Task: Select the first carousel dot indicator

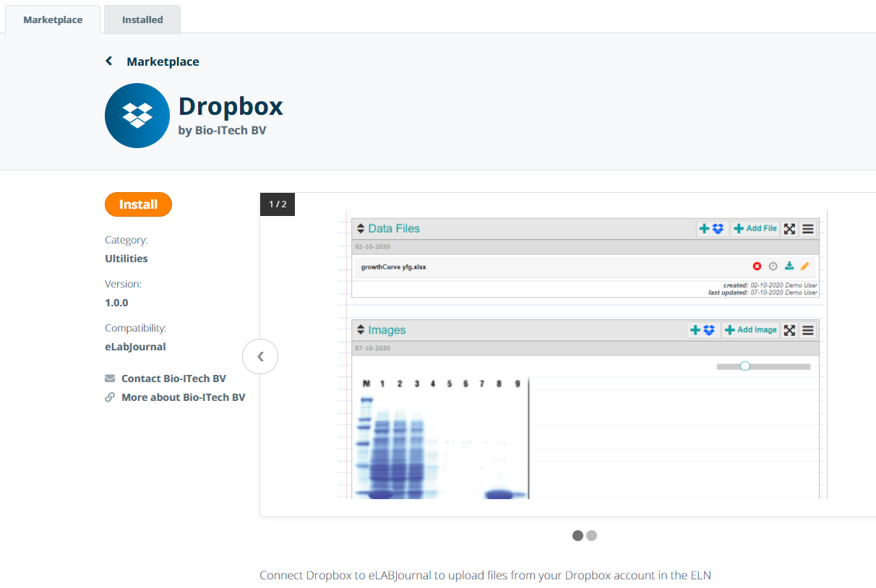Action: pos(577,535)
